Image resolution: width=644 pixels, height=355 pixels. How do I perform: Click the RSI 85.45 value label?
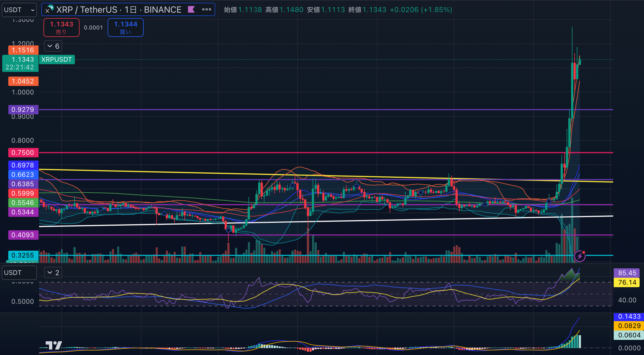pyautogui.click(x=627, y=273)
